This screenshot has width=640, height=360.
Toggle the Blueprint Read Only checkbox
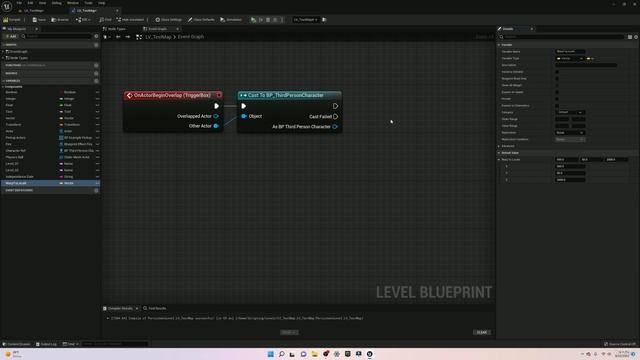[557, 78]
